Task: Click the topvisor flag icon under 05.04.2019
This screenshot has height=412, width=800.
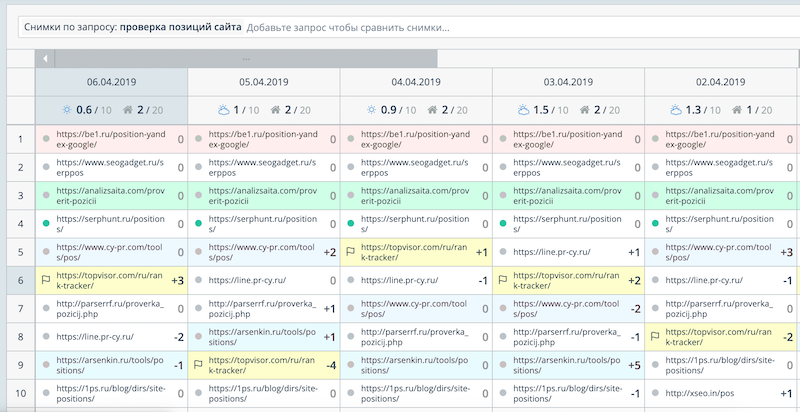Action: [199, 365]
